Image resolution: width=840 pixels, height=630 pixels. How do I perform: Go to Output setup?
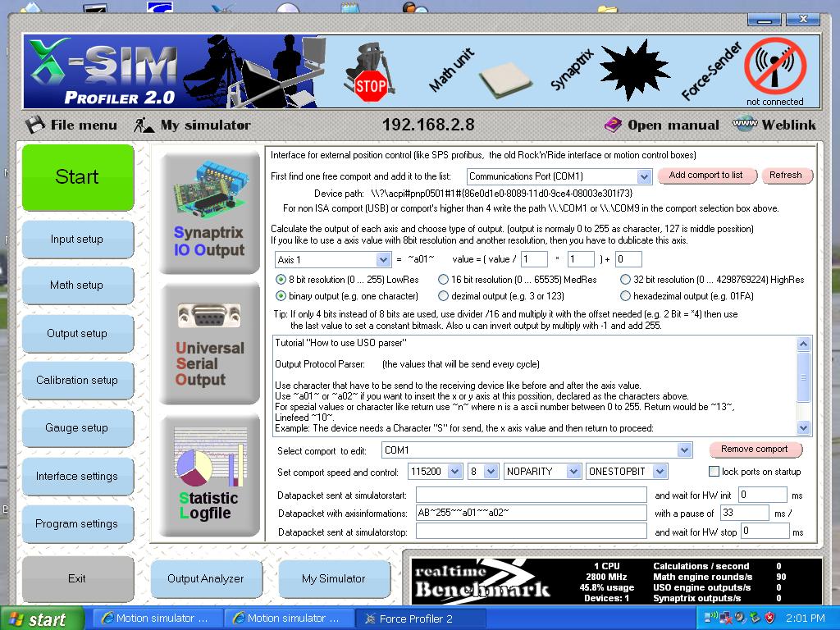click(x=77, y=333)
